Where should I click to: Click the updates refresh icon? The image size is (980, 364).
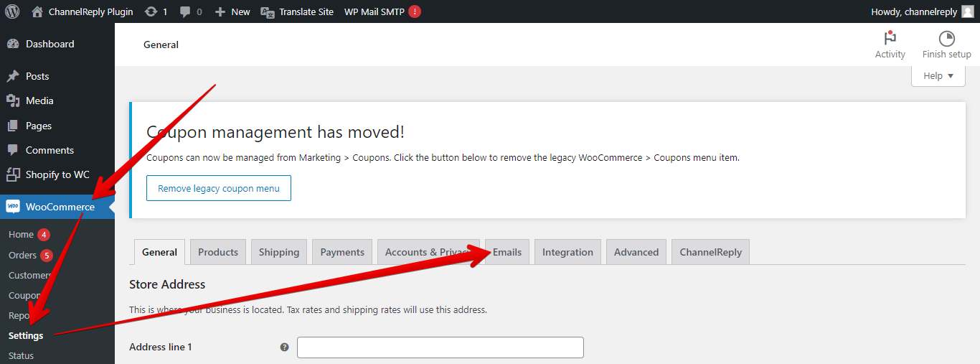[x=151, y=11]
